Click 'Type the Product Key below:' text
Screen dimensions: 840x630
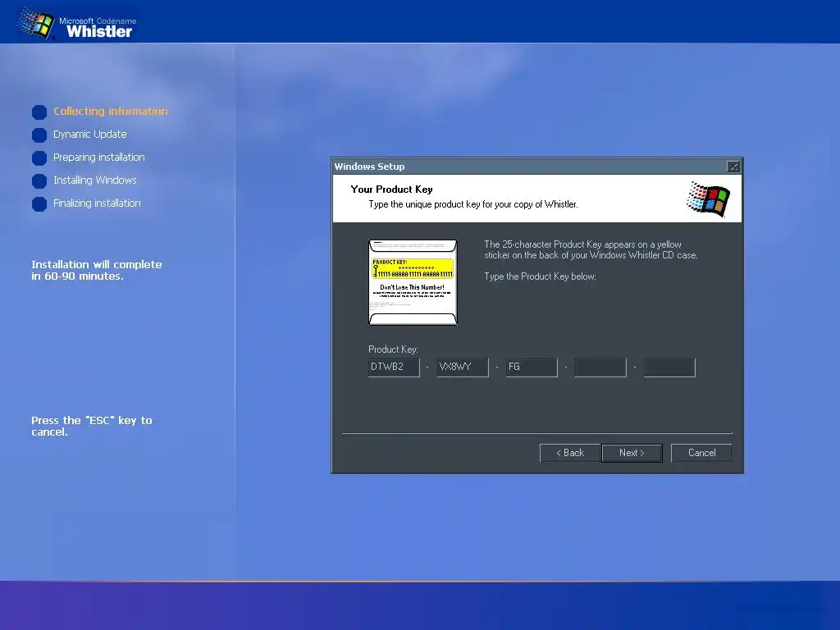tap(540, 276)
